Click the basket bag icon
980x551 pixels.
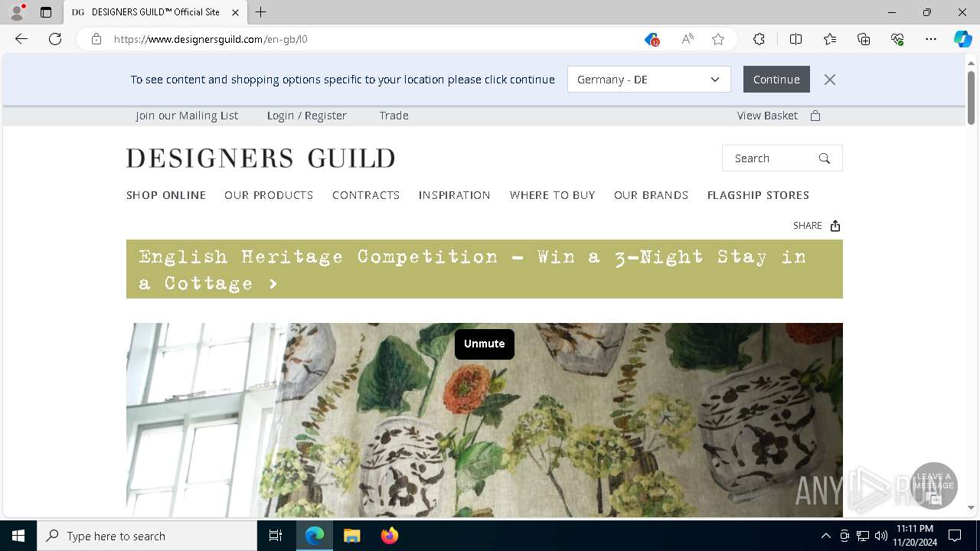click(815, 116)
